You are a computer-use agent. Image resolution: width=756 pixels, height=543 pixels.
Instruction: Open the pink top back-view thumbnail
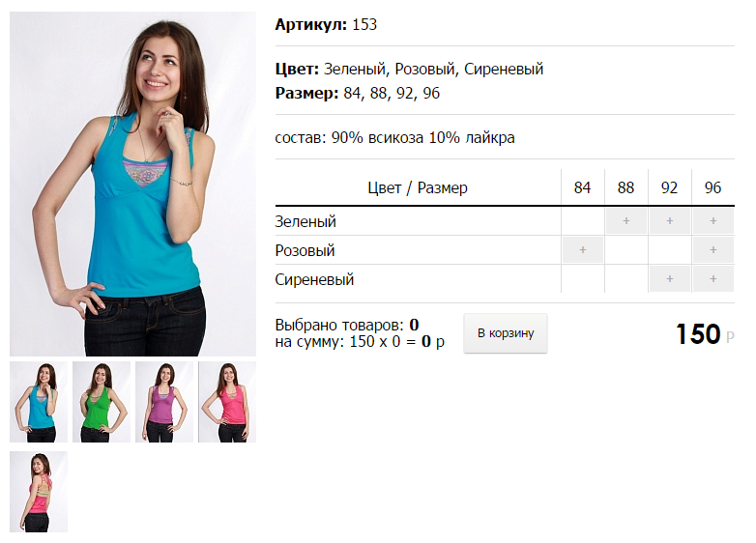coord(39,492)
